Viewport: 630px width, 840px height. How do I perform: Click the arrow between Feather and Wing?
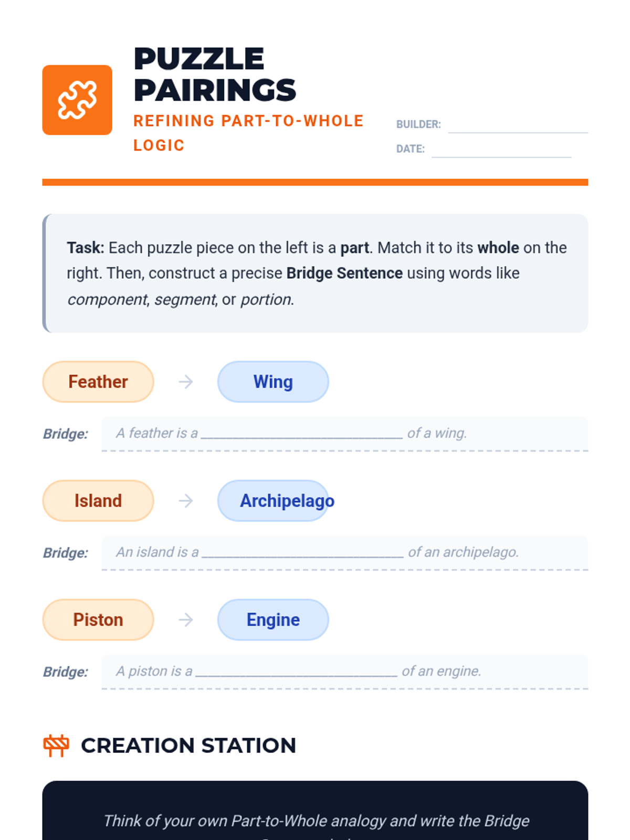pos(186,382)
